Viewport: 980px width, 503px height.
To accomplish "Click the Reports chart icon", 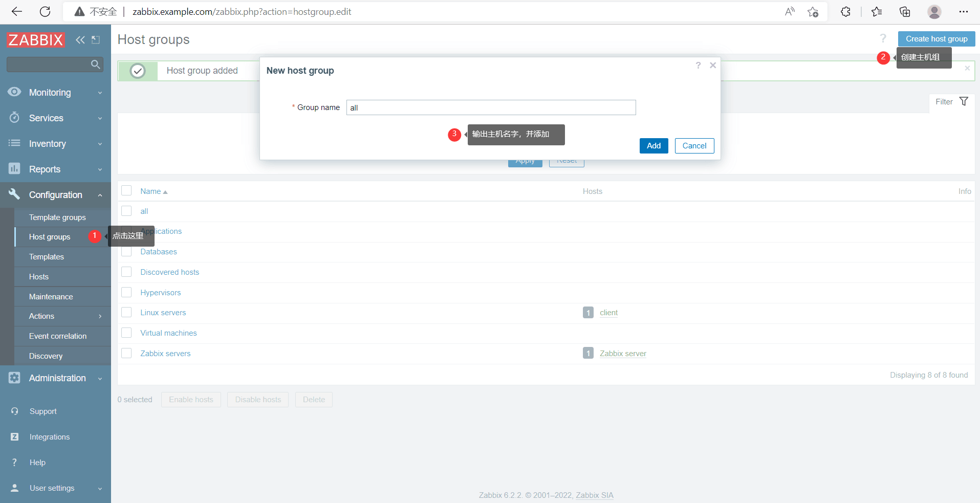I will point(14,168).
